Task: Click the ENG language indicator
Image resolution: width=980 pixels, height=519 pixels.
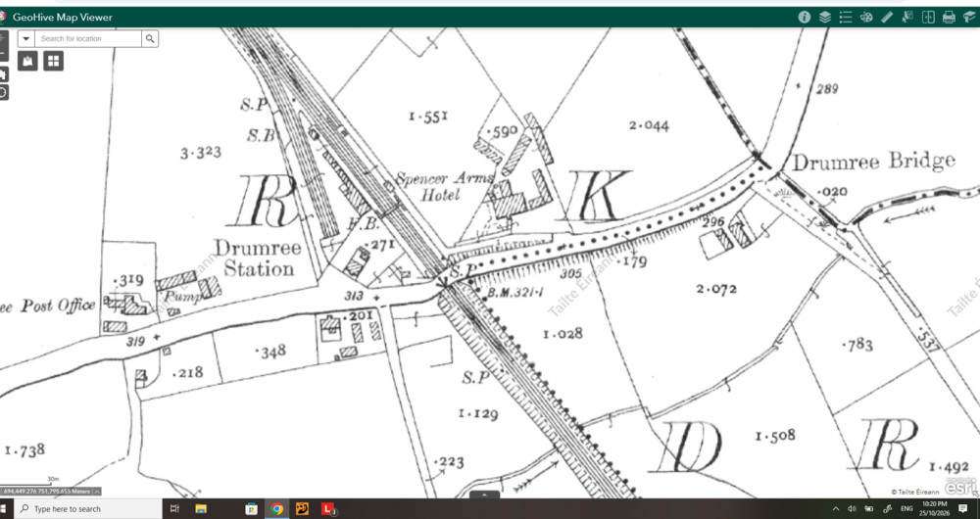Action: (x=906, y=509)
